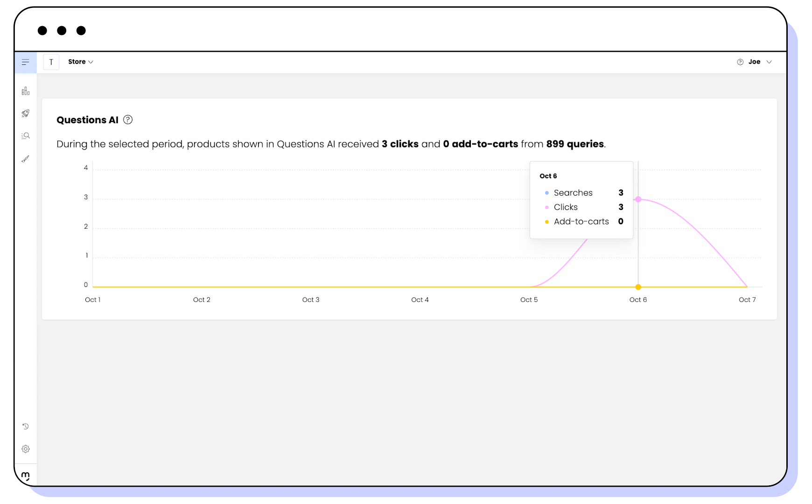Click the Oct 5 axis label
This screenshot has height=504, width=812.
pyautogui.click(x=529, y=300)
